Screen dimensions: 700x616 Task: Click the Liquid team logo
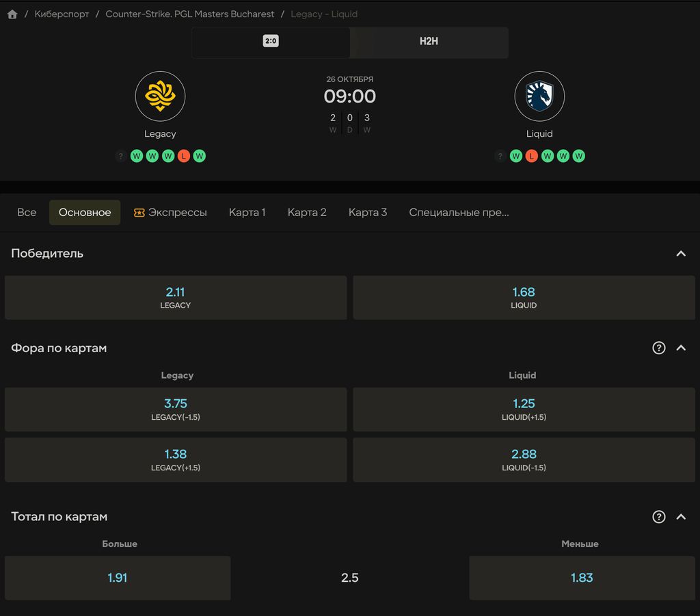pos(539,96)
